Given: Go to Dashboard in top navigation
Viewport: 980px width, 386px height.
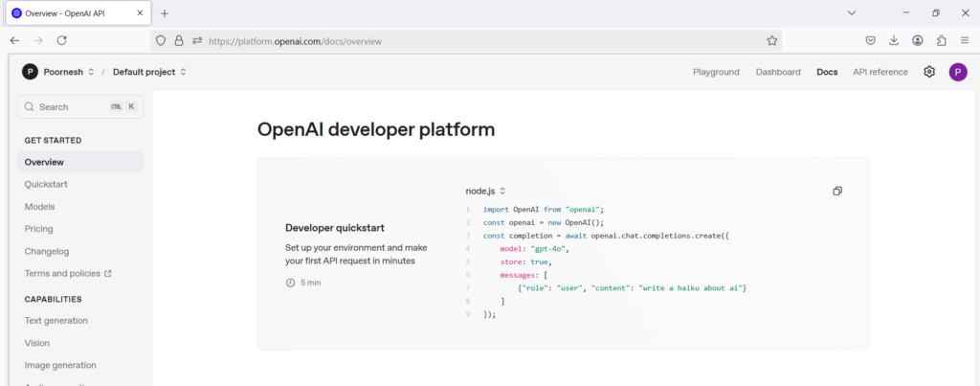Looking at the screenshot, I should tap(778, 72).
